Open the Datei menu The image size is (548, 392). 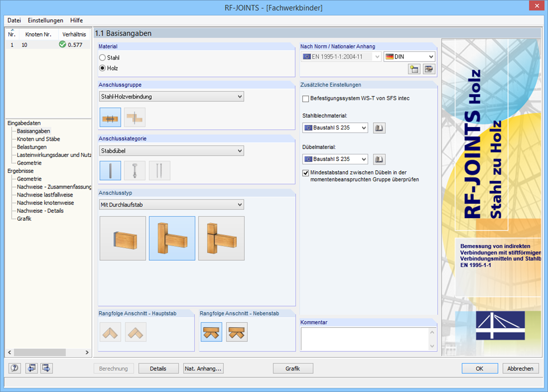coord(14,20)
